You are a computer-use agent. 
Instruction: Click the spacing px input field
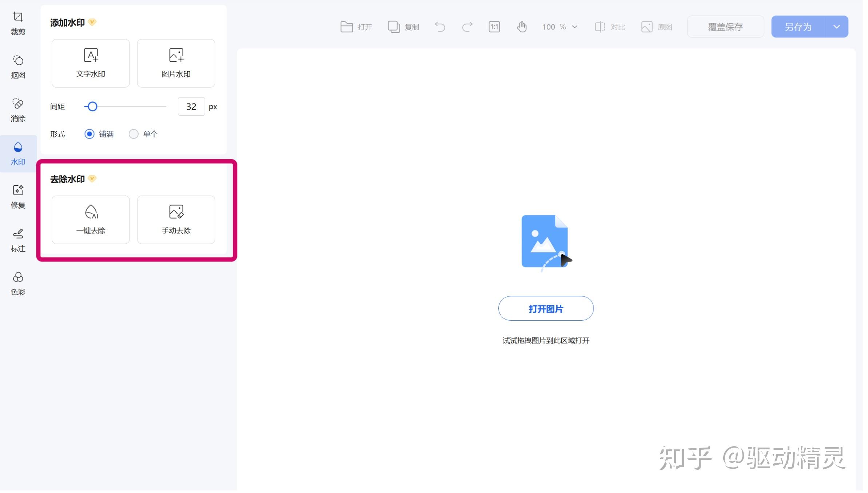(191, 107)
